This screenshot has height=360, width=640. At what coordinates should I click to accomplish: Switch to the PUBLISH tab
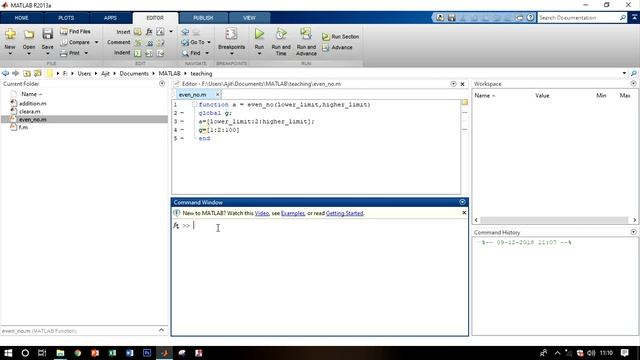coord(203,18)
